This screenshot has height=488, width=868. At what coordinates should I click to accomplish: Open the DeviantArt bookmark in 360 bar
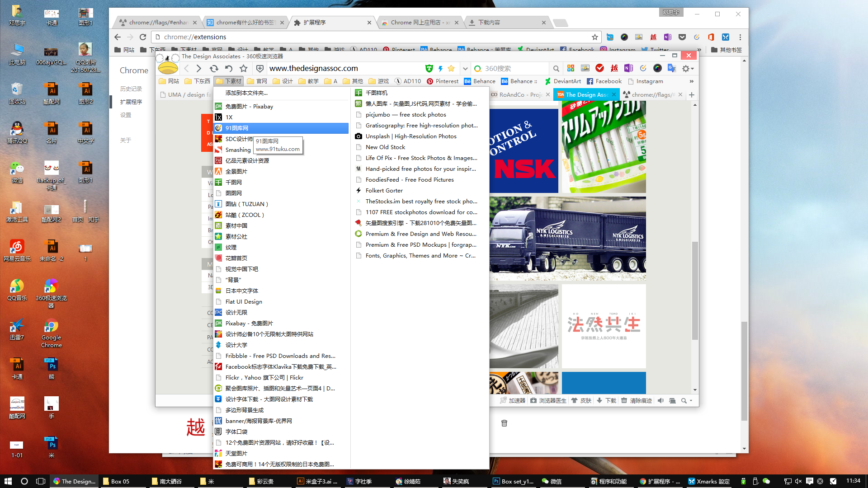point(563,81)
